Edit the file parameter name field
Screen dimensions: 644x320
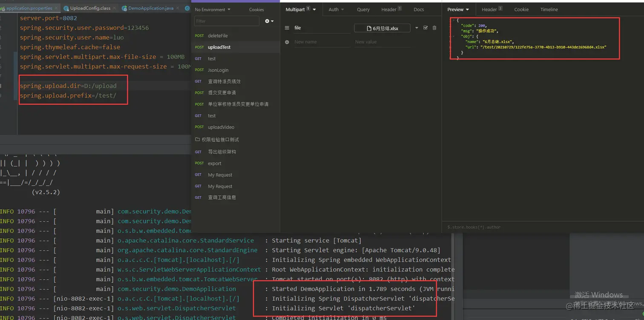[x=322, y=28]
